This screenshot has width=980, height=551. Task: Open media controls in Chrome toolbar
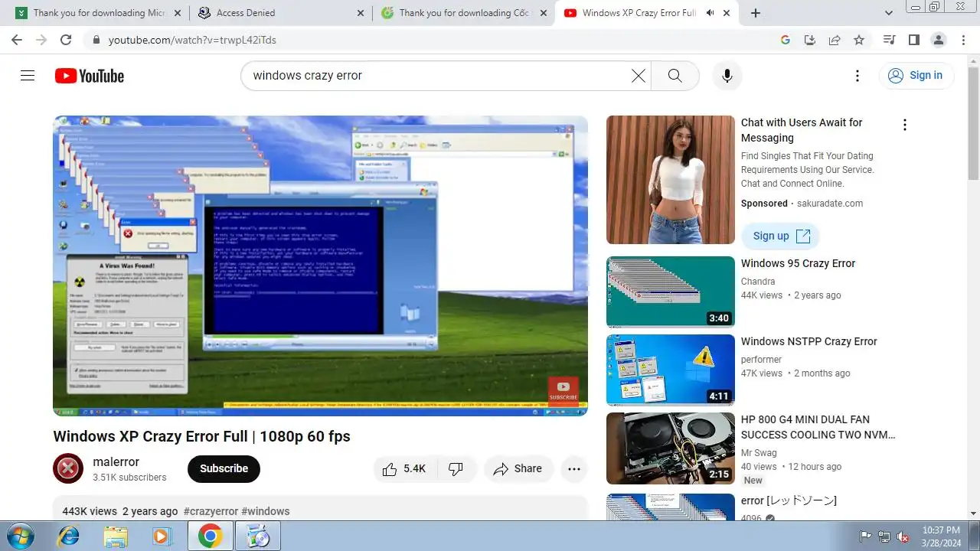point(889,40)
